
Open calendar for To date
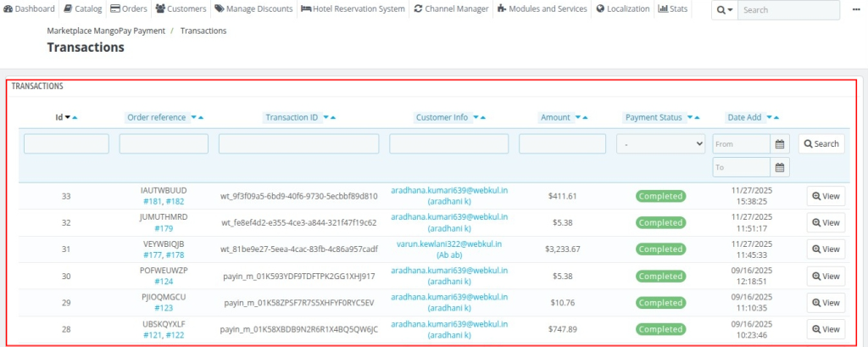780,167
